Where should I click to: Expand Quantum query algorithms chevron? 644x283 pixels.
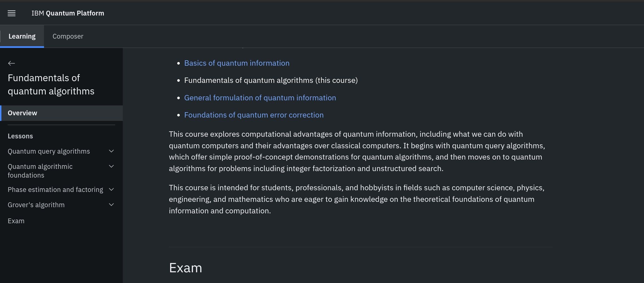click(111, 151)
